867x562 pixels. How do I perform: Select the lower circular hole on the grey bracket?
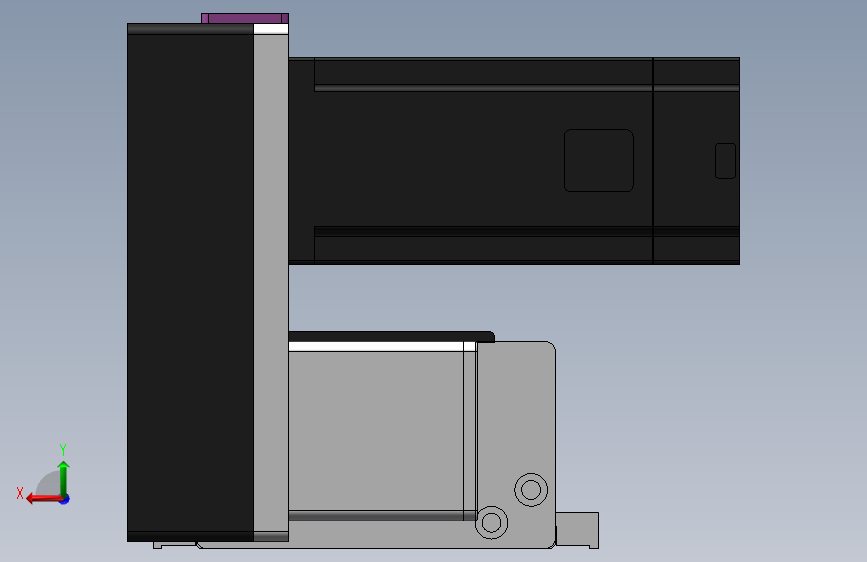click(x=492, y=522)
